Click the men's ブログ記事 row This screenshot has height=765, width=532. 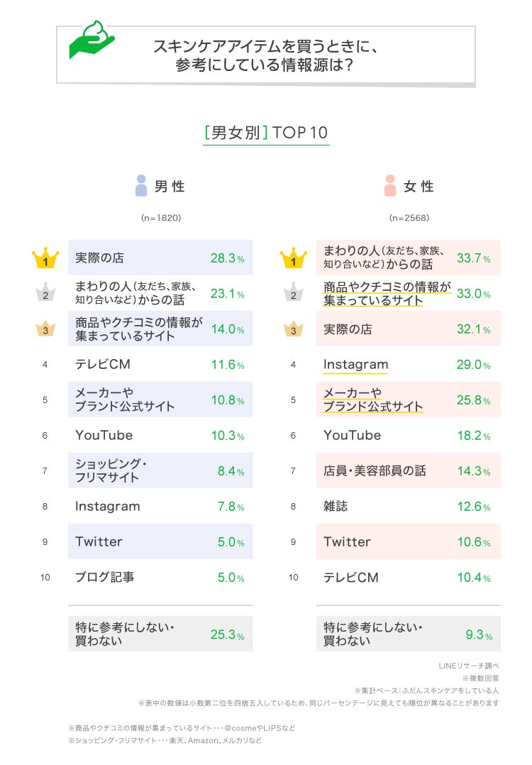pyautogui.click(x=160, y=577)
